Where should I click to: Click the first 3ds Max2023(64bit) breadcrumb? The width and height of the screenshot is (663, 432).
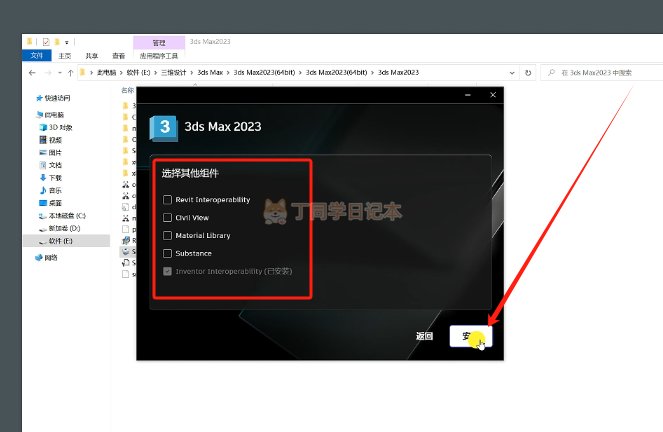pos(264,73)
